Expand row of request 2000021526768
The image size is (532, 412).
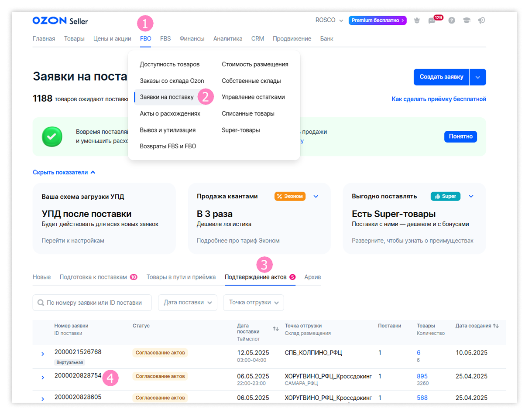[x=42, y=354]
